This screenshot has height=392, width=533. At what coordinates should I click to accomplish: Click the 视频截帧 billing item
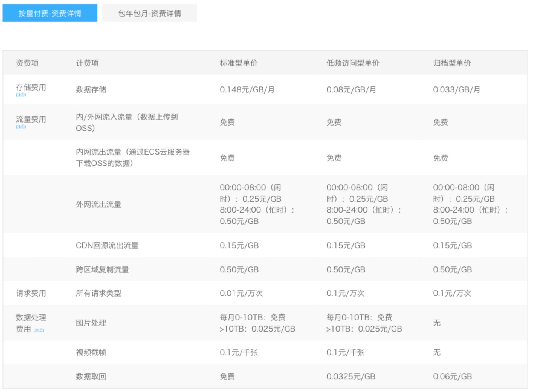[91, 352]
